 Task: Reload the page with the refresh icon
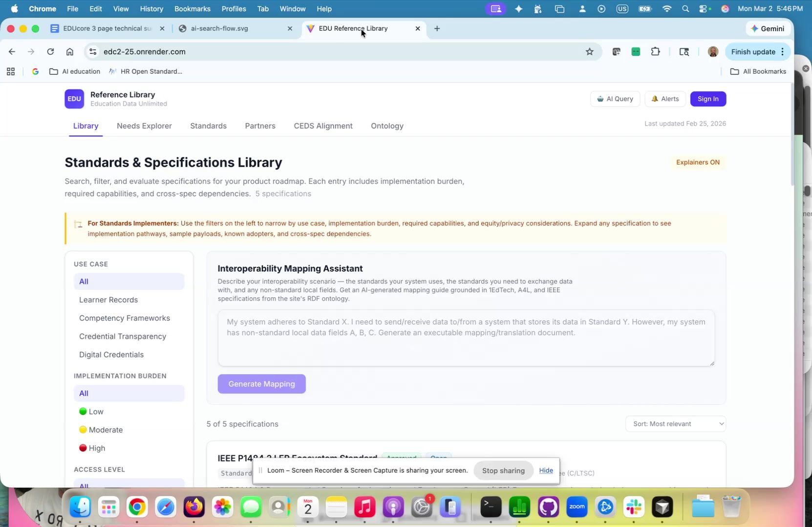tap(50, 52)
